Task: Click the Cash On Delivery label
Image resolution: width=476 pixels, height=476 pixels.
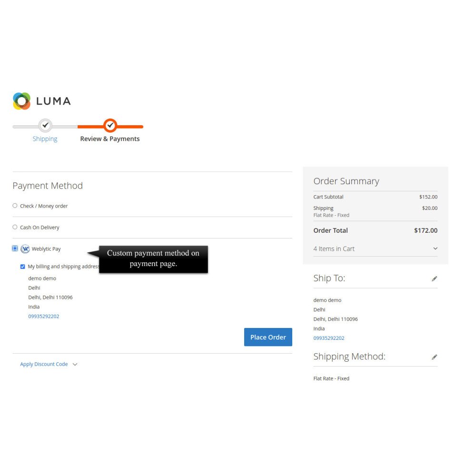Action: pos(40,228)
